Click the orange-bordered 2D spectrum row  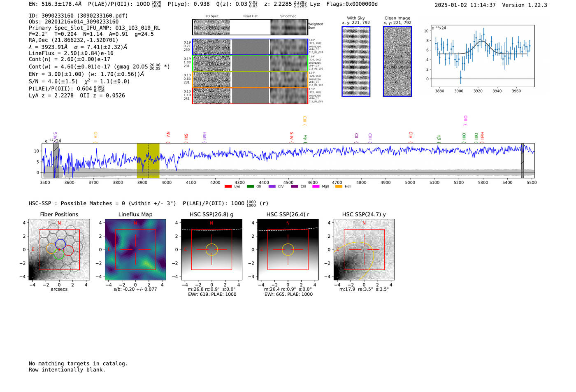pyautogui.click(x=250, y=79)
